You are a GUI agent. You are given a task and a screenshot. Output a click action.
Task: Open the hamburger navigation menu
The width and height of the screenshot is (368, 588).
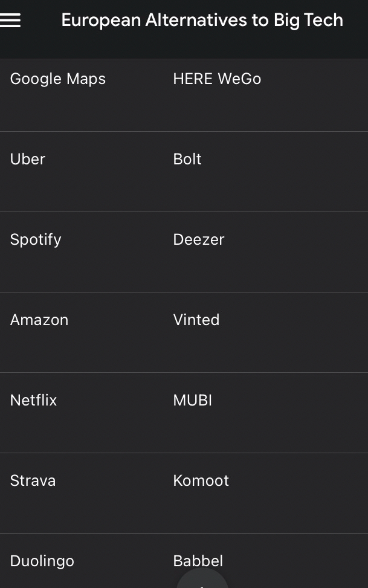click(11, 21)
